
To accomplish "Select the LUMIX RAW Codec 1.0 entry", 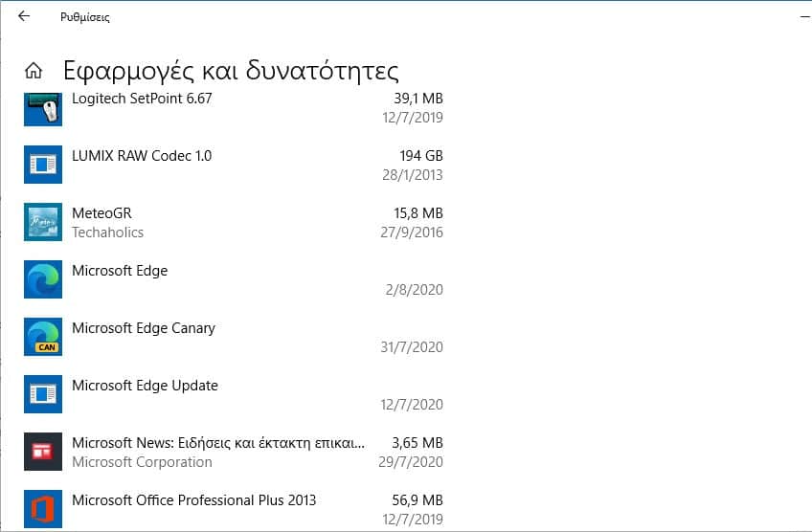I will pos(142,156).
